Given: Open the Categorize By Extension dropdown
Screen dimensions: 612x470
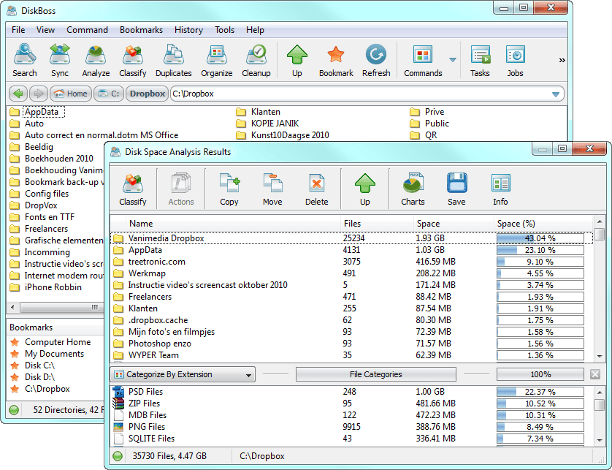Looking at the screenshot, I should tap(182, 374).
